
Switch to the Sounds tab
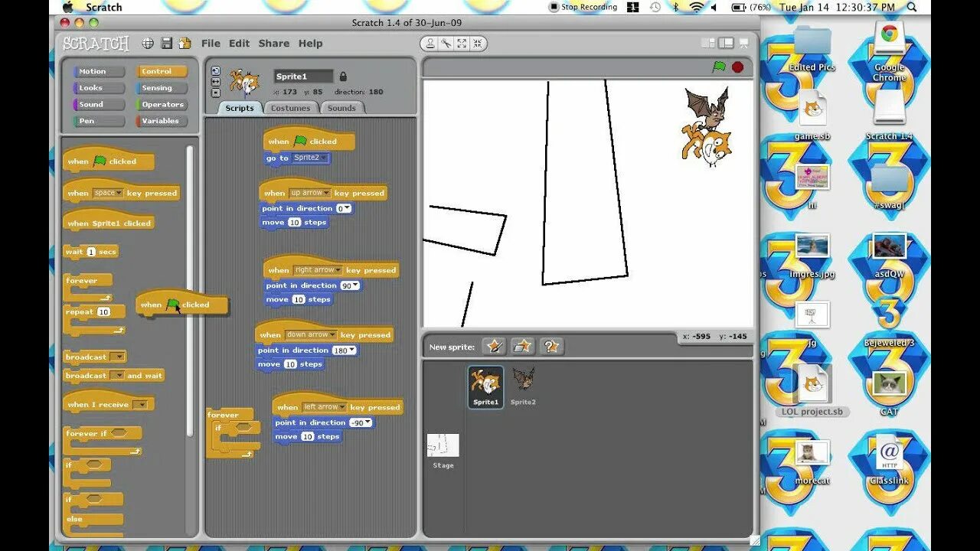341,108
